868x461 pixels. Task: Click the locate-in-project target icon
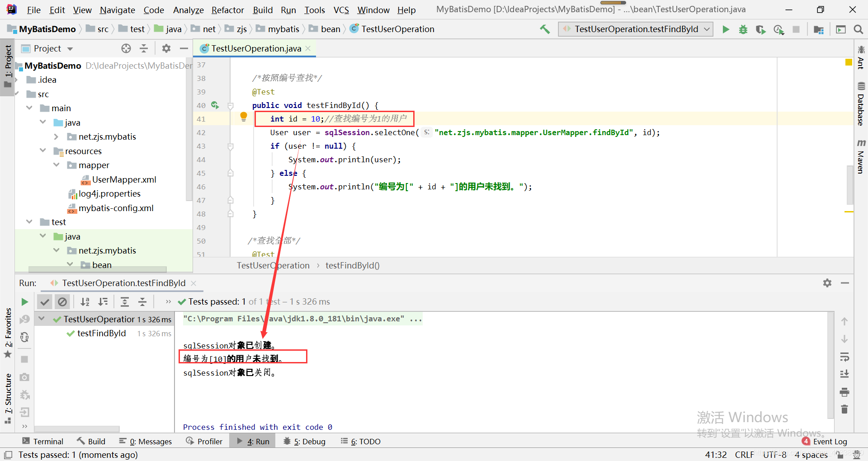126,48
